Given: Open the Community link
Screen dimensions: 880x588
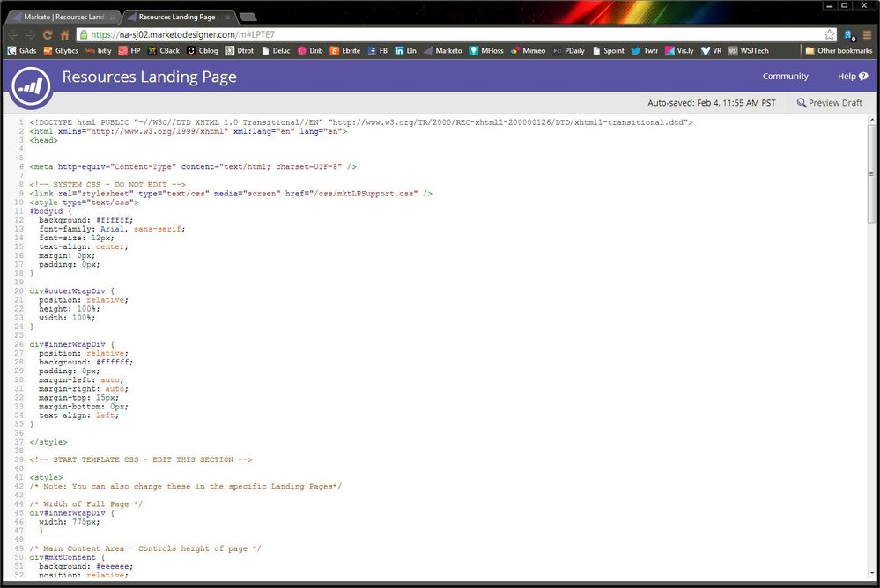Looking at the screenshot, I should pyautogui.click(x=785, y=77).
